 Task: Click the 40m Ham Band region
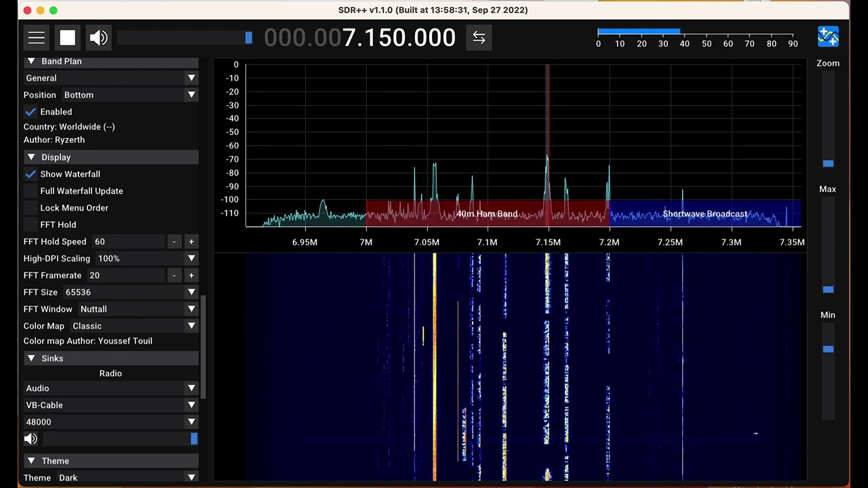coord(487,213)
